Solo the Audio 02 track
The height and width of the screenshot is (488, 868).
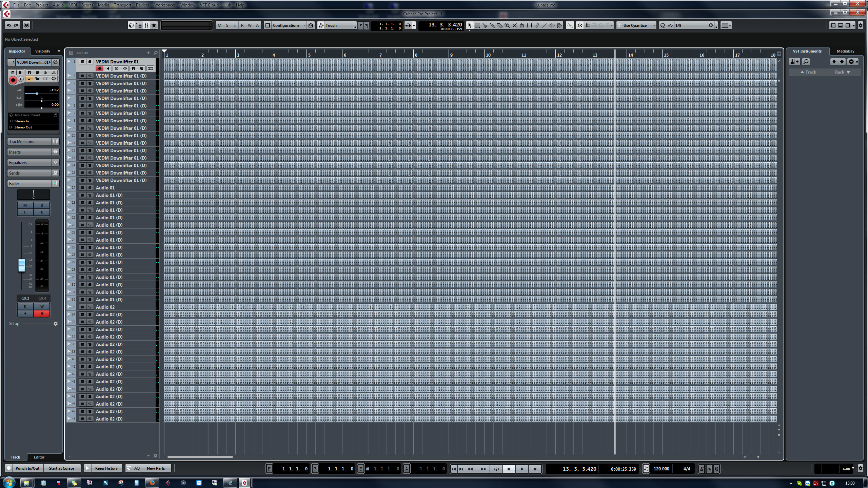click(90, 307)
